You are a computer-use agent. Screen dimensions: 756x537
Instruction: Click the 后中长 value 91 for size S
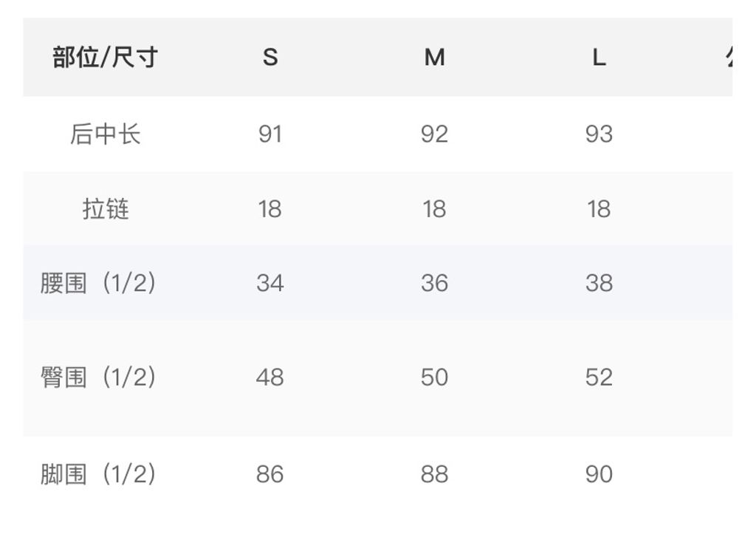pos(270,134)
